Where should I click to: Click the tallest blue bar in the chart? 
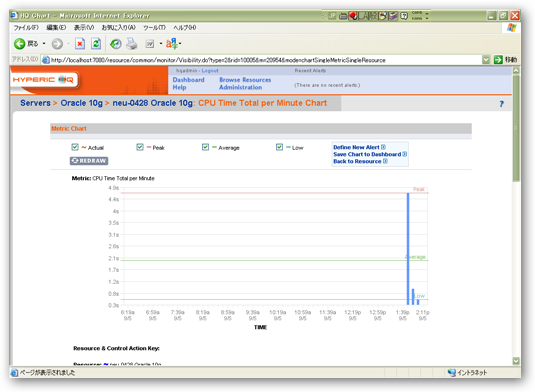408,249
